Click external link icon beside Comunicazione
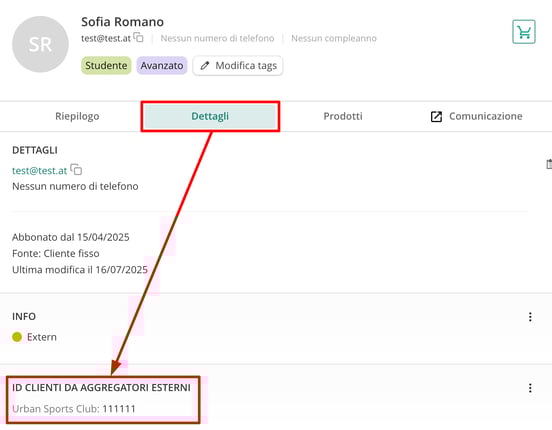Image resolution: width=552 pixels, height=430 pixels. tap(436, 117)
